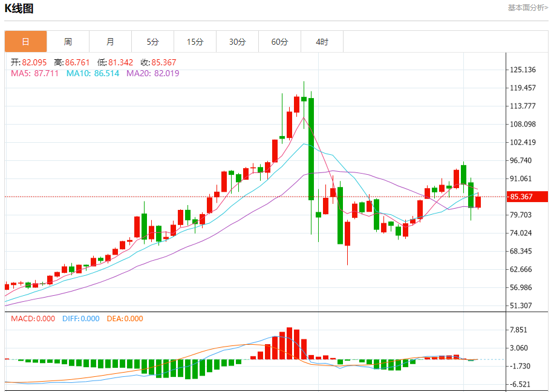The height and width of the screenshot is (392, 551).
Task: Select the 日 daily chart tab
Action: click(25, 42)
